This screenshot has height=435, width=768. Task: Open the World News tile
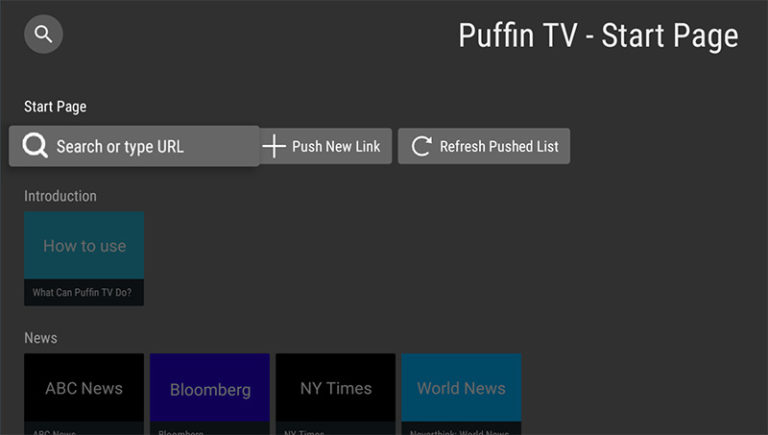point(461,394)
